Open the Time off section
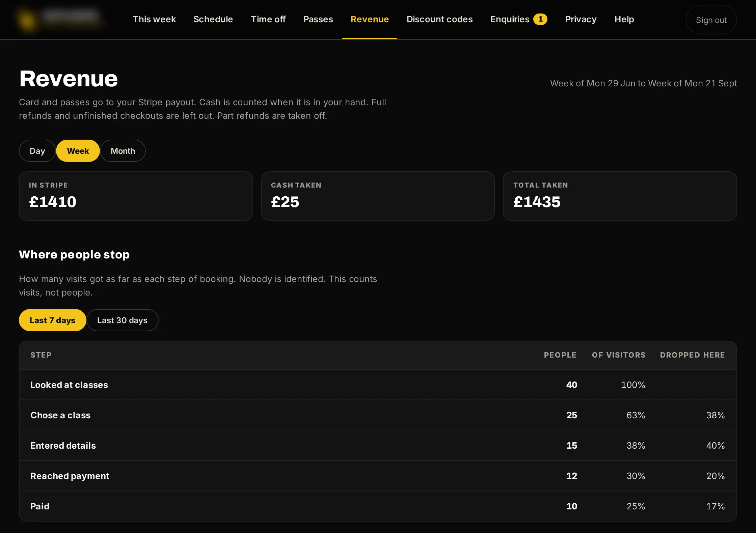The height and width of the screenshot is (533, 756). point(268,19)
